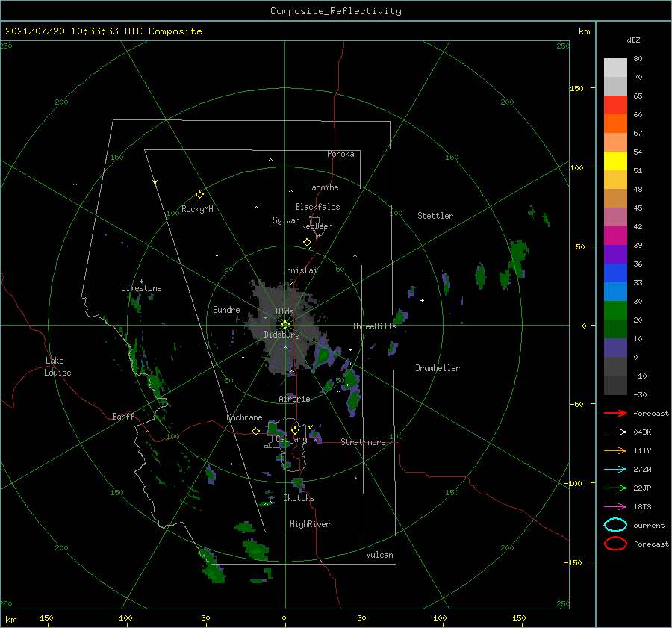The width and height of the screenshot is (672, 628).
Task: Select the bright green 20–30 dBZ swatch
Action: [x=615, y=310]
